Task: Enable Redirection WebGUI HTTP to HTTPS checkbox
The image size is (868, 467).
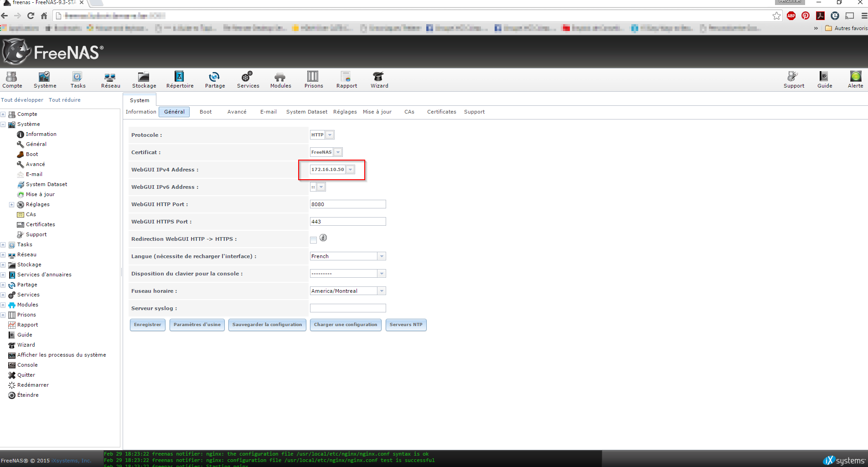Action: pos(313,240)
